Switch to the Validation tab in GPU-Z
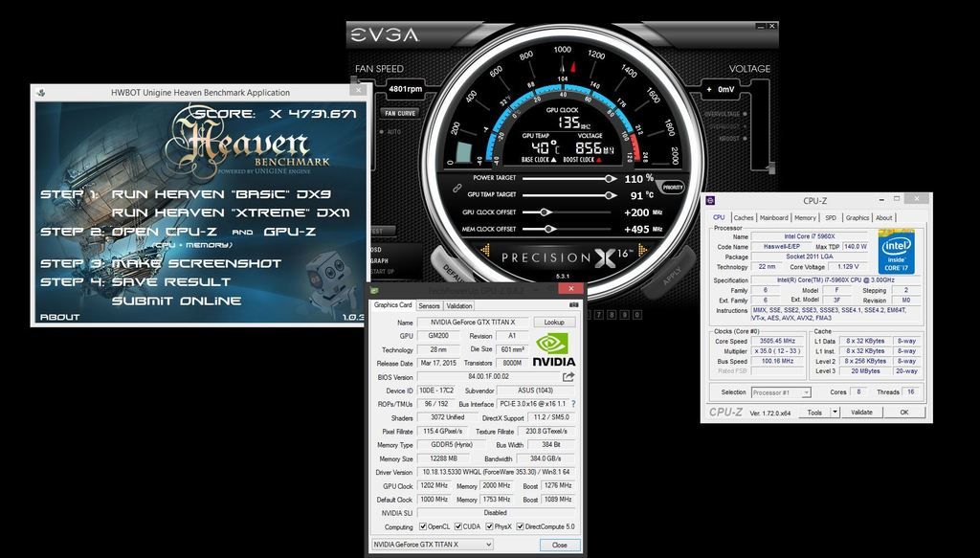 pyautogui.click(x=459, y=306)
